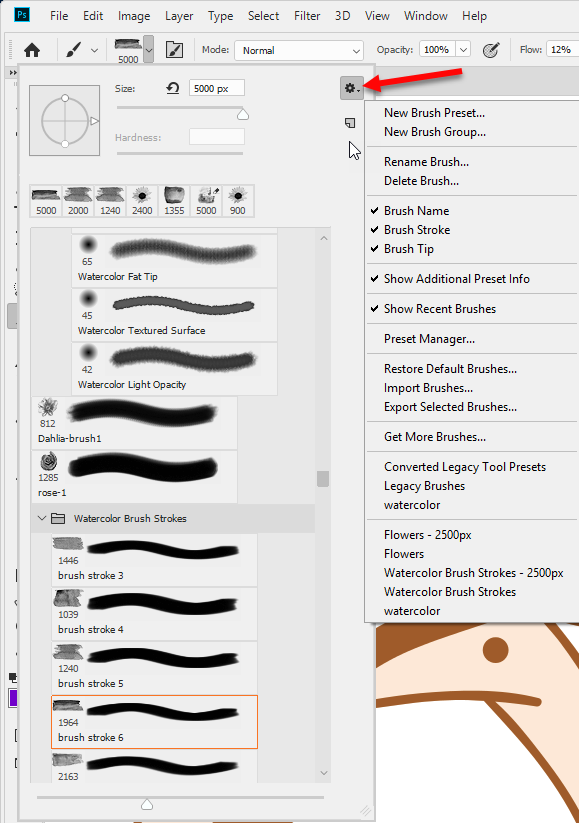This screenshot has width=579, height=823.
Task: Select recent brush labeled 900
Action: coord(238,201)
